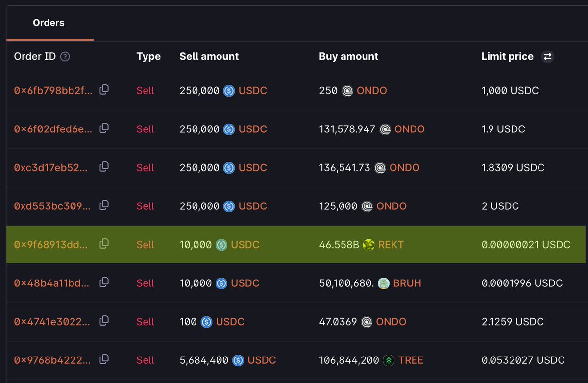Copy order ID 0xc3d17eb52
Image resolution: width=588 pixels, height=383 pixels.
coord(104,167)
